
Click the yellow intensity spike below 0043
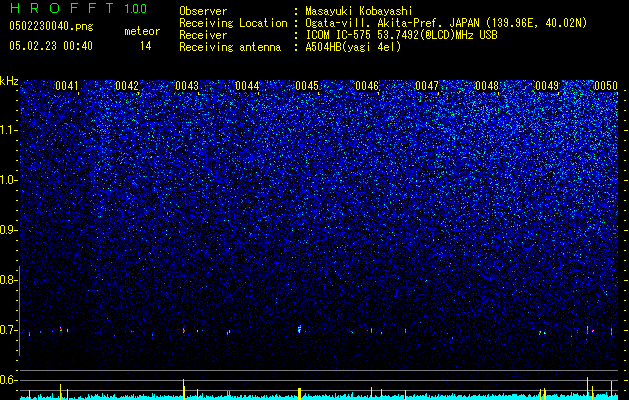tap(184, 388)
